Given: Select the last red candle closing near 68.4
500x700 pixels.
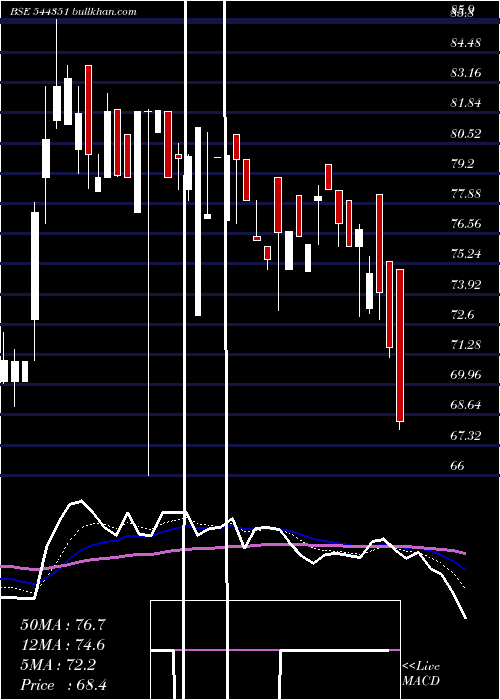Looking at the screenshot, I should (400, 345).
